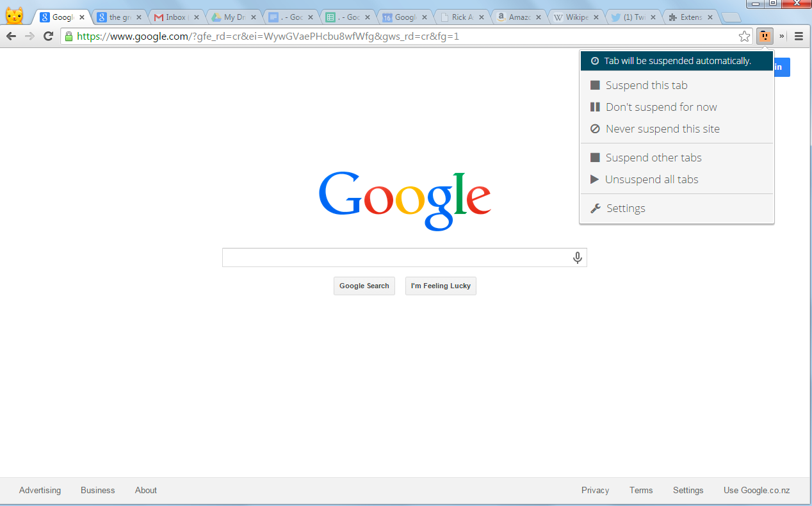Click the green padlock in the address bar
This screenshot has height=506, width=812.
click(69, 37)
